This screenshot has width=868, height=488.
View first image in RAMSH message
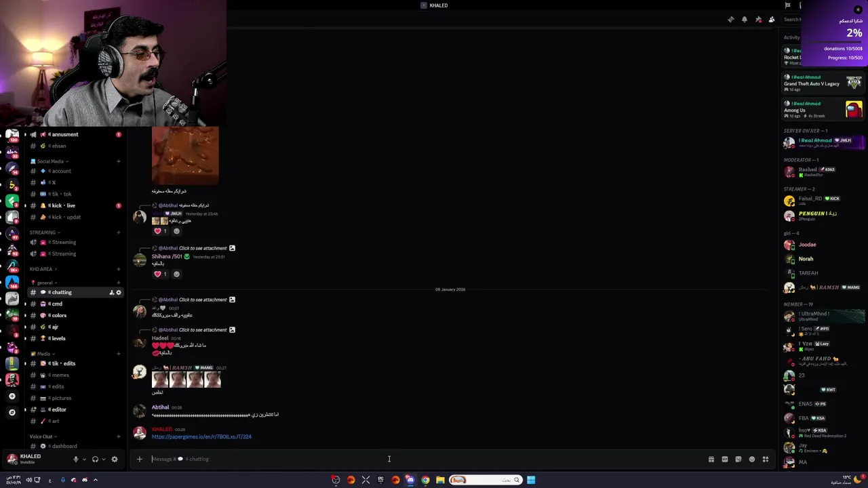(x=160, y=380)
